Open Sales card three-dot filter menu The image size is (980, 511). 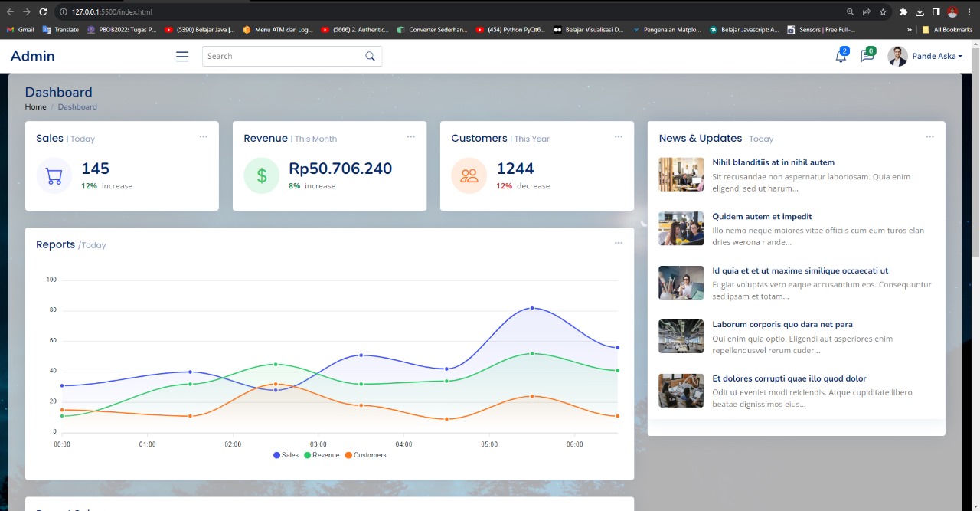coord(203,136)
